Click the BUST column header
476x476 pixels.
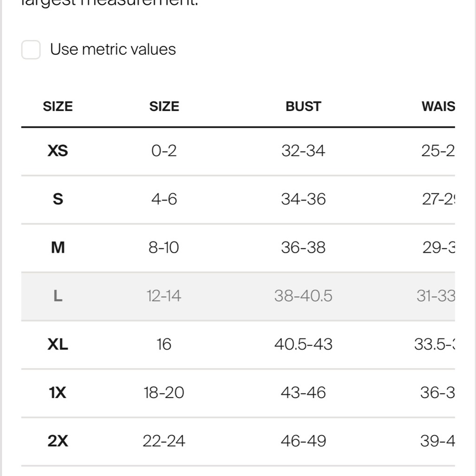click(303, 106)
